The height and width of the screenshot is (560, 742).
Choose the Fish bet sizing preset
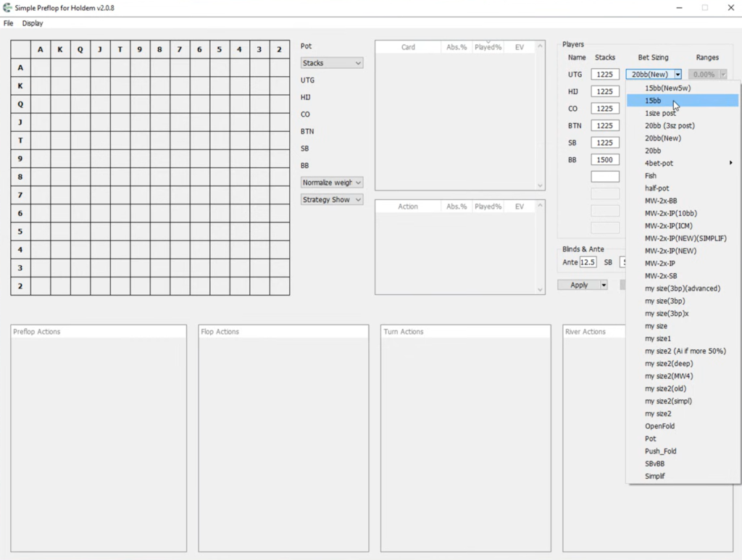[683, 175]
